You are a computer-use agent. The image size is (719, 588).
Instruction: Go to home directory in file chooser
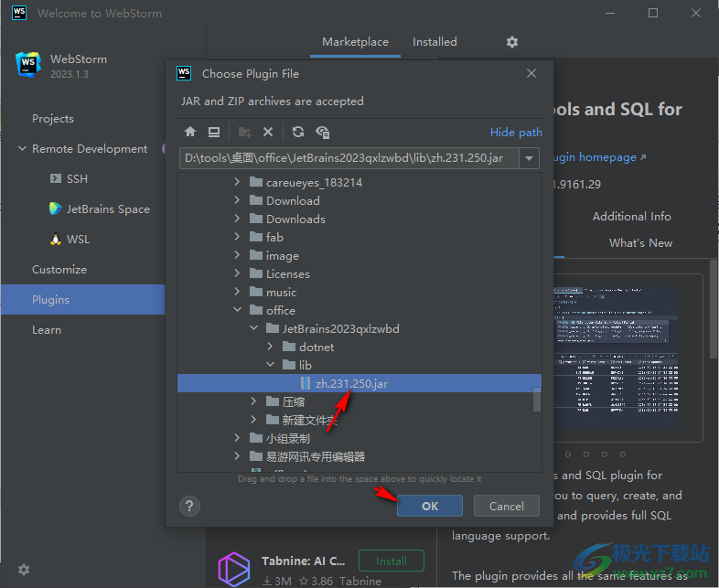190,133
